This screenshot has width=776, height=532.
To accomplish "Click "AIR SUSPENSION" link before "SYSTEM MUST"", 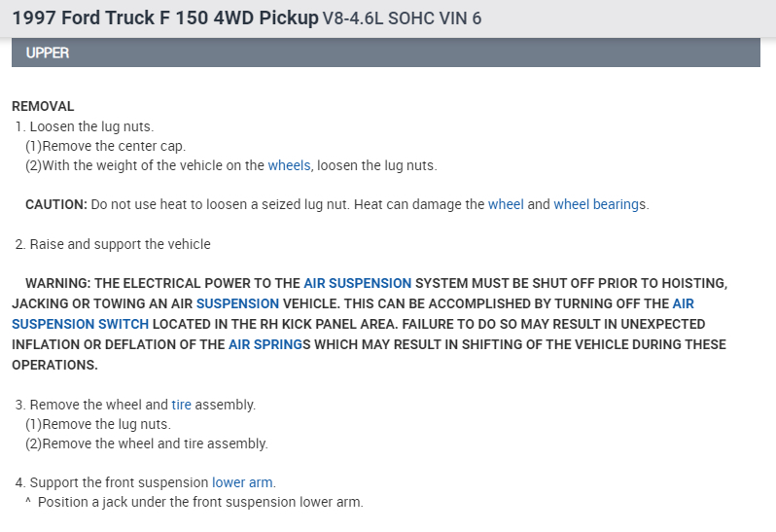I will click(357, 283).
